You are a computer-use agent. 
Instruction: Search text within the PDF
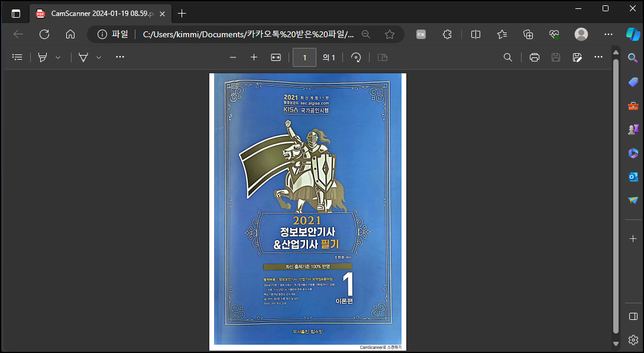[508, 57]
